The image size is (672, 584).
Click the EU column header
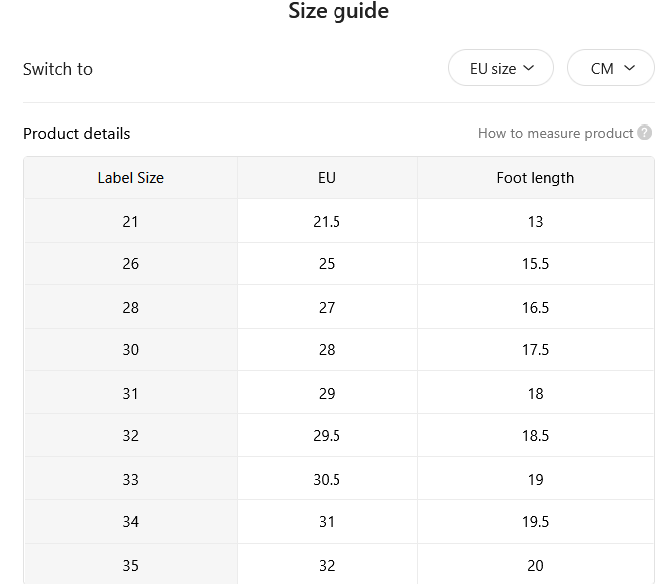327,178
